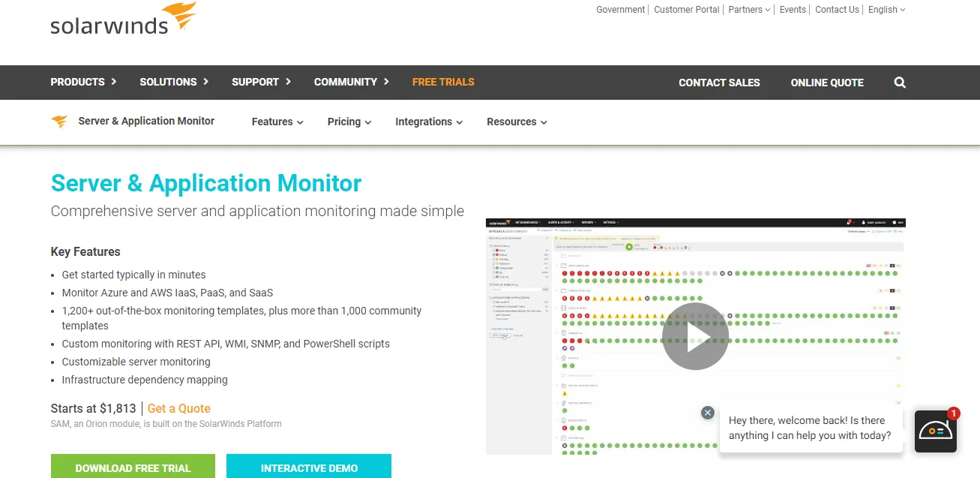The height and width of the screenshot is (478, 980).
Task: Dismiss the chat welcome message
Action: pos(707,413)
